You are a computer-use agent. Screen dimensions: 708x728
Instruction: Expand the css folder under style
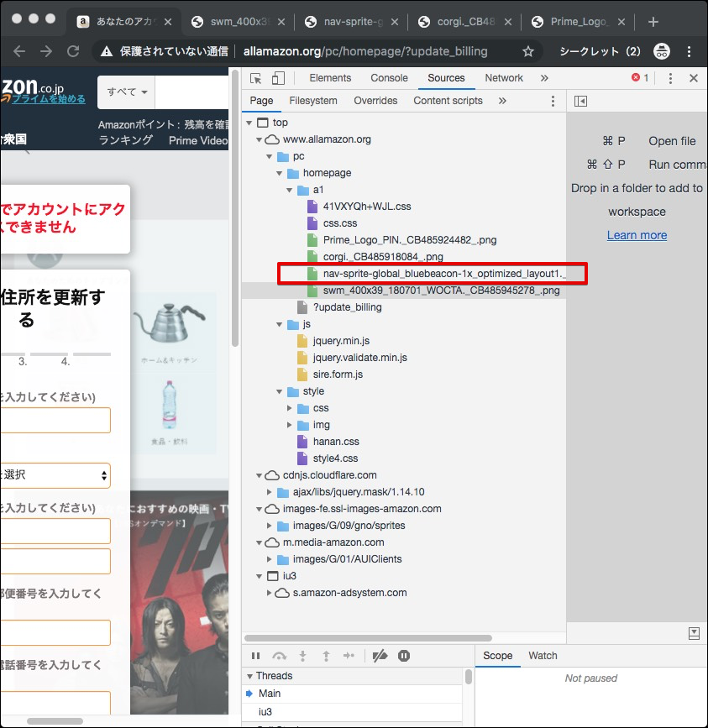291,408
